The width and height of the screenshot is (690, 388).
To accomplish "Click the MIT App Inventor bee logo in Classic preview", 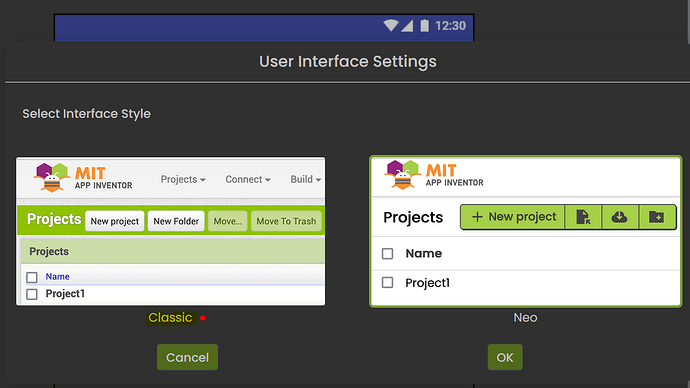I will [52, 177].
